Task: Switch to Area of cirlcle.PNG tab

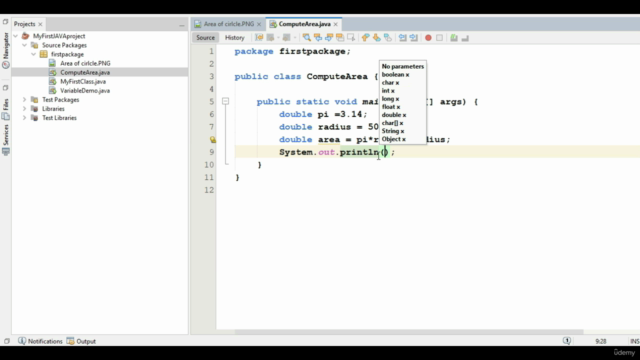Action: [x=229, y=24]
